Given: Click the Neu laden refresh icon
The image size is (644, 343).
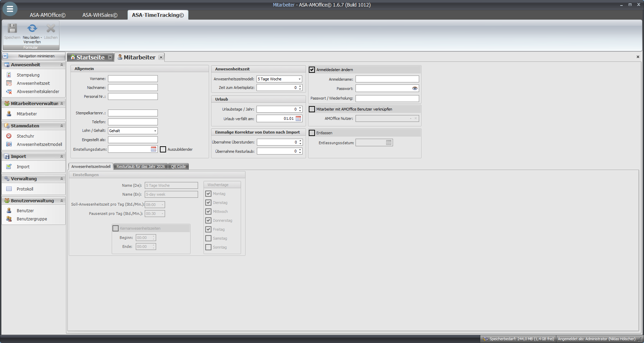Looking at the screenshot, I should [32, 28].
